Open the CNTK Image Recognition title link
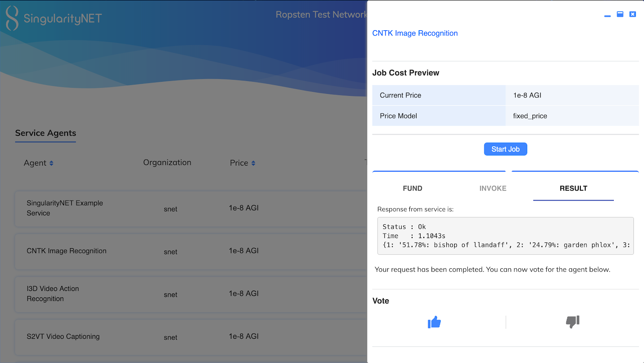The height and width of the screenshot is (363, 644). tap(415, 33)
